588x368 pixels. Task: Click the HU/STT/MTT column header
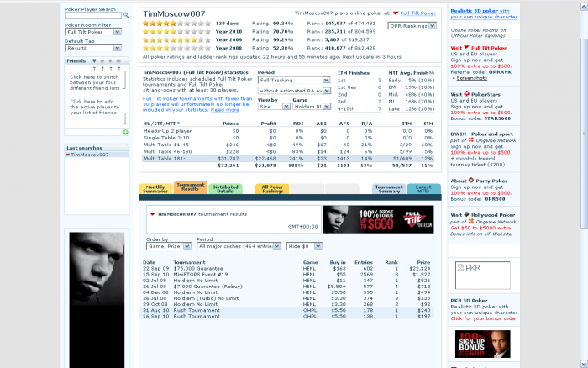point(161,123)
